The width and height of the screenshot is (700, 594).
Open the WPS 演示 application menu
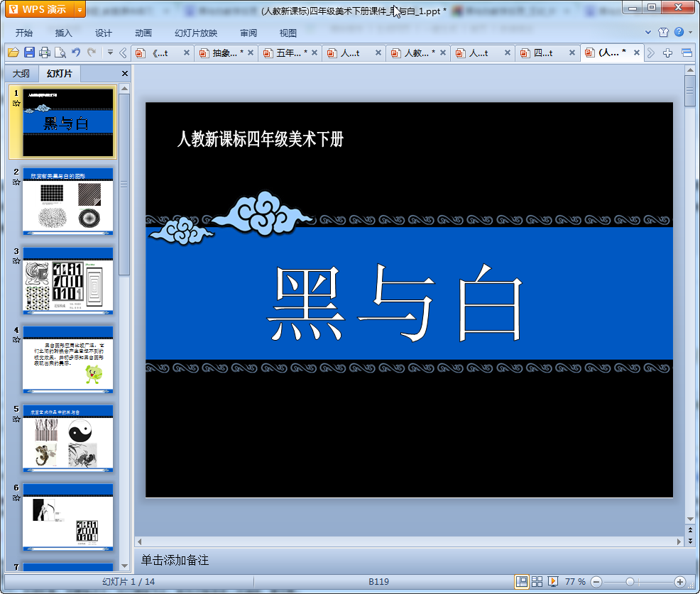click(39, 9)
